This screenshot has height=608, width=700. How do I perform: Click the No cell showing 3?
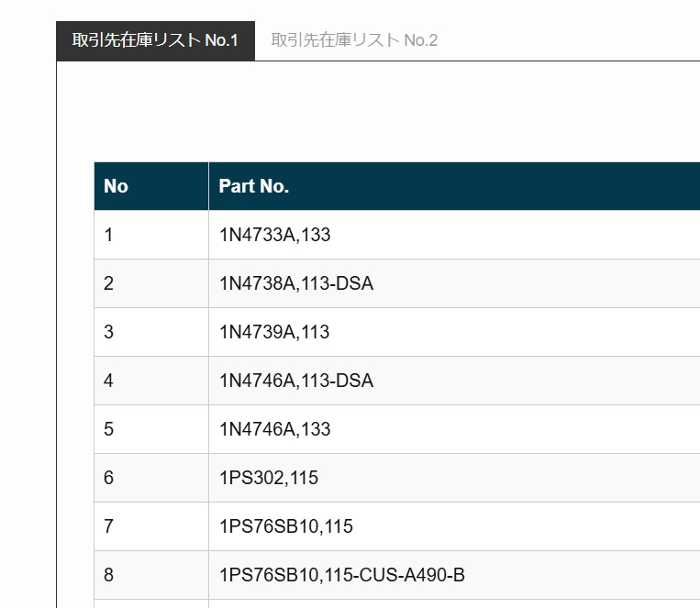pos(108,332)
